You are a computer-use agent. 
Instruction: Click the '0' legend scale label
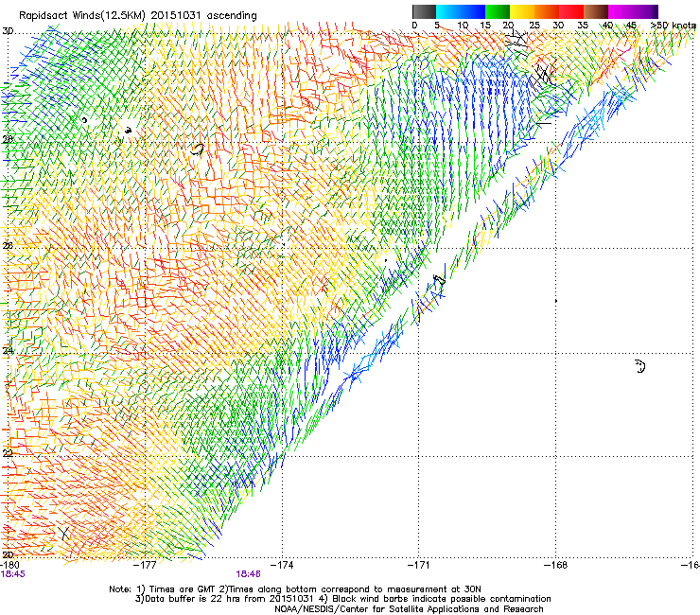pos(414,26)
